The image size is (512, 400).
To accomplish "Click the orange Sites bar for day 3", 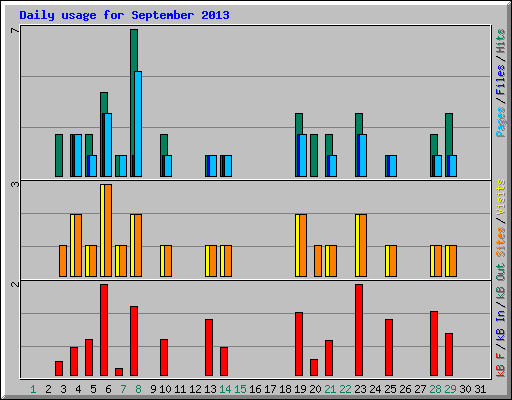I will coord(63,261).
